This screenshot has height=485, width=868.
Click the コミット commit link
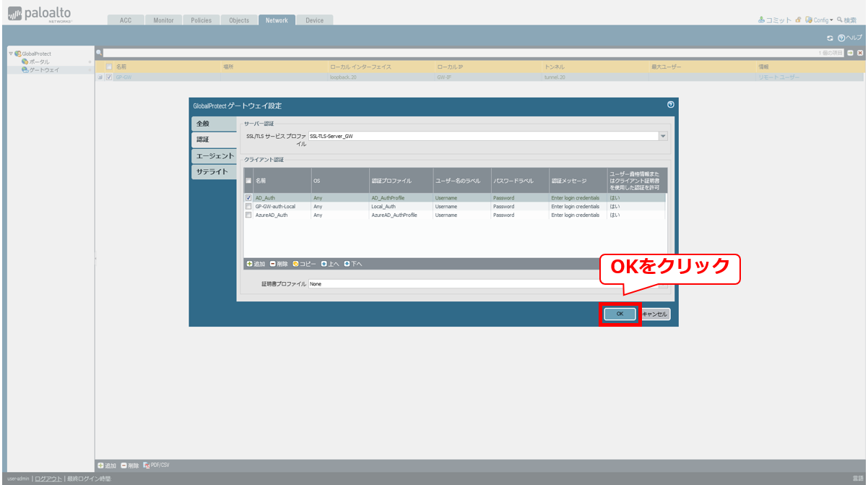point(775,20)
